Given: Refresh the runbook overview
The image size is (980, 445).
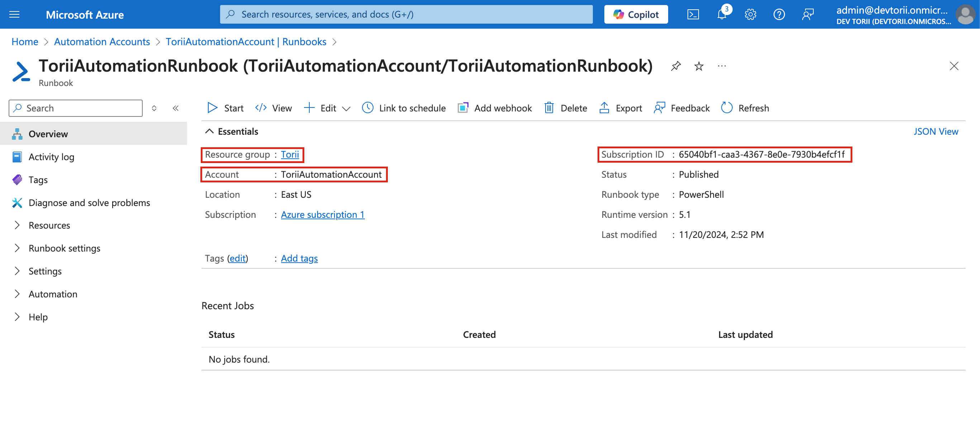Looking at the screenshot, I should tap(745, 108).
